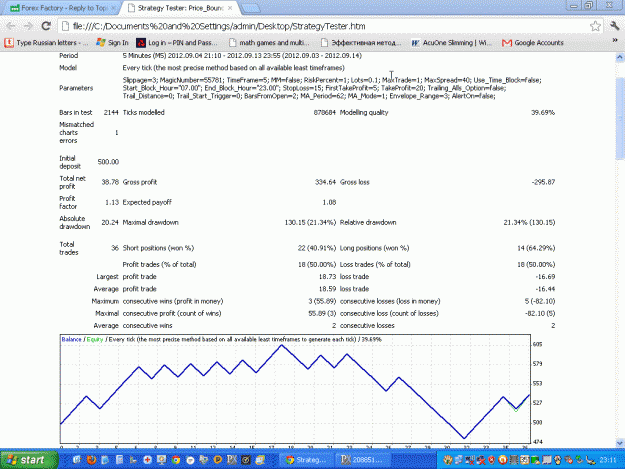Launch Firefox from the quick launch bar
This screenshot has height=469, width=625.
(x=91, y=460)
